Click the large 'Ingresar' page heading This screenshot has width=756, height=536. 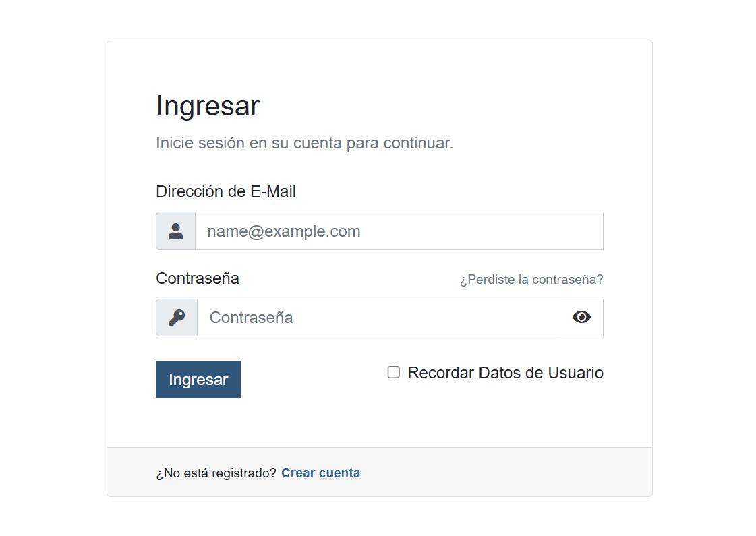208,106
